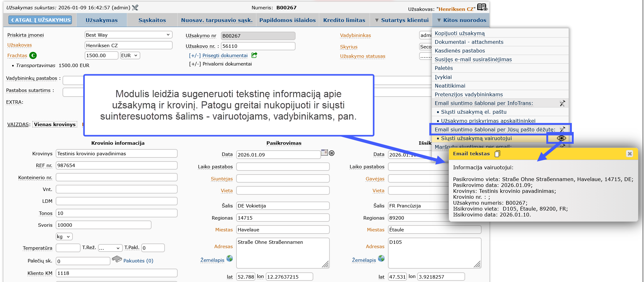Switch to the Užsakymas tab
This screenshot has width=644, height=282.
102,20
